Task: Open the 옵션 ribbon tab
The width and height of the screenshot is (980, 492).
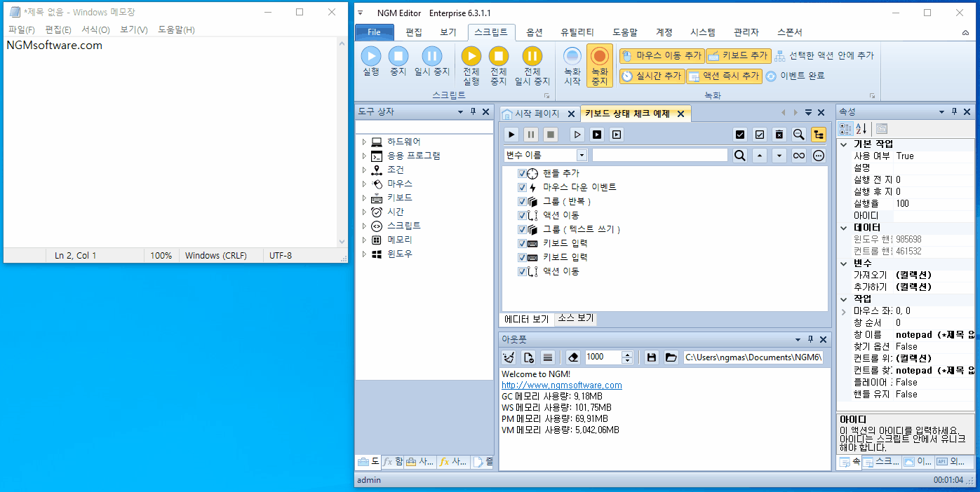Action: pos(535,32)
